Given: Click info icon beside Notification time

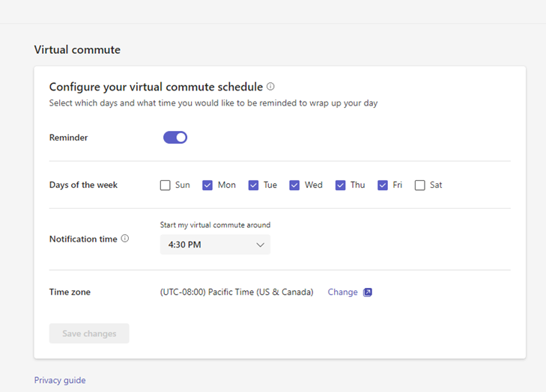Looking at the screenshot, I should click(x=124, y=238).
